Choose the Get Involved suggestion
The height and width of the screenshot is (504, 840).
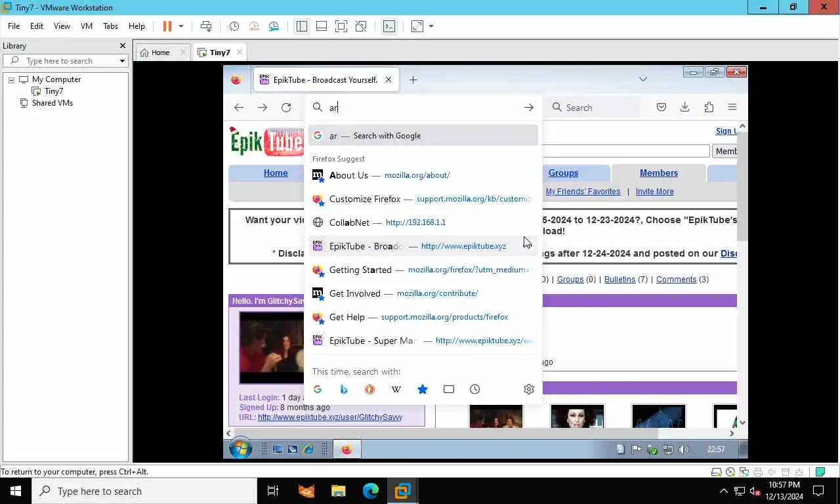coord(423,293)
